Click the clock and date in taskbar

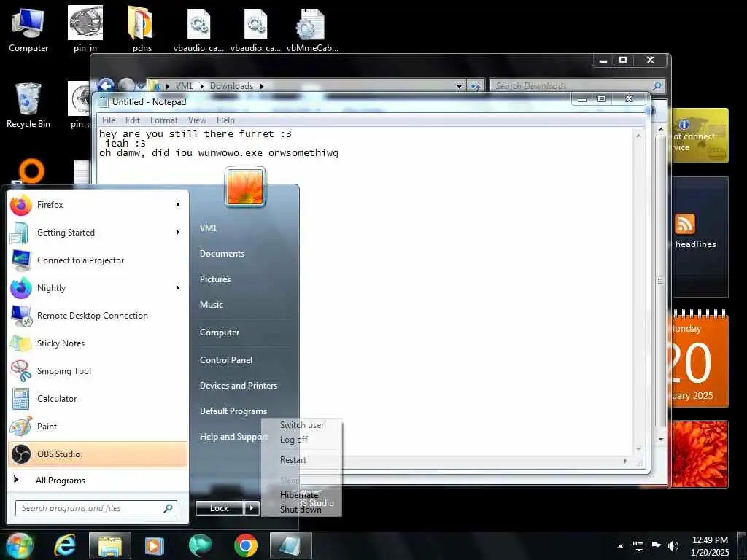coord(710,546)
